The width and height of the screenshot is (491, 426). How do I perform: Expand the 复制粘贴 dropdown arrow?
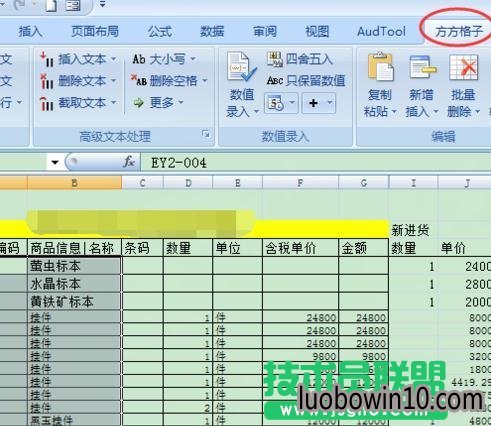tap(394, 111)
